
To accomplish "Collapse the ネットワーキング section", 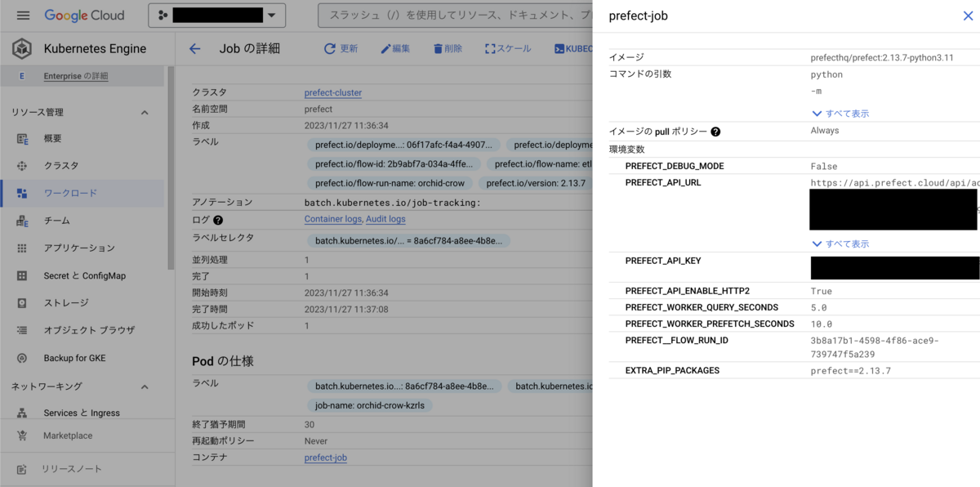I will (x=144, y=386).
